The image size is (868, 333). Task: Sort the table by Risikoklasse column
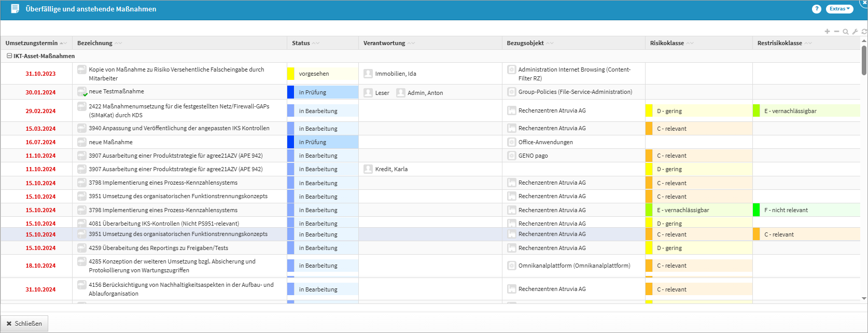pos(667,43)
